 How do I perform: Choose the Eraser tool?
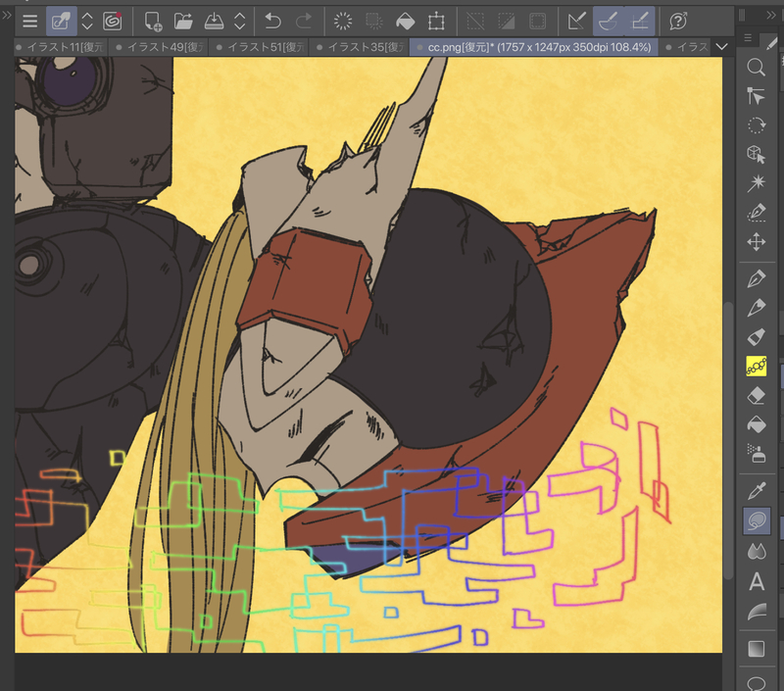tap(756, 395)
